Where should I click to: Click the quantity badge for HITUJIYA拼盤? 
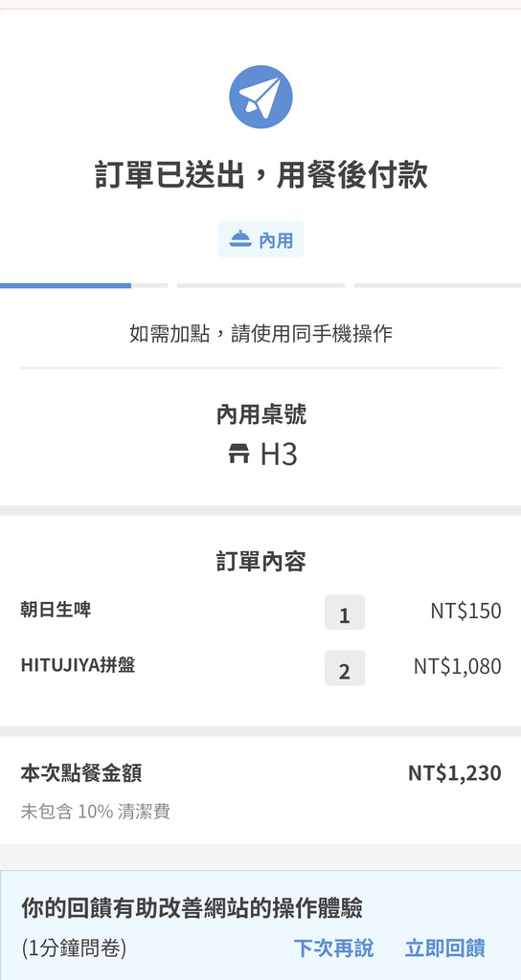pos(345,668)
